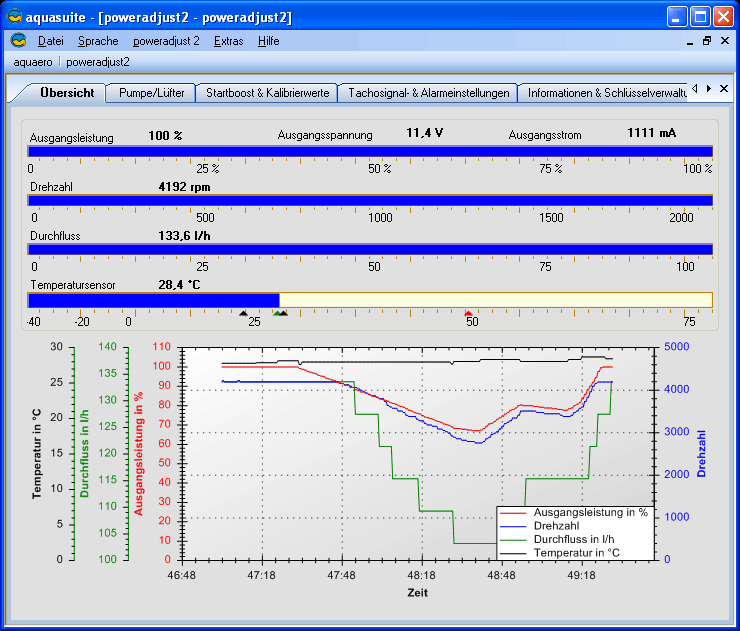
Task: Click legend entry Ausgangsleistung in %
Action: point(590,513)
